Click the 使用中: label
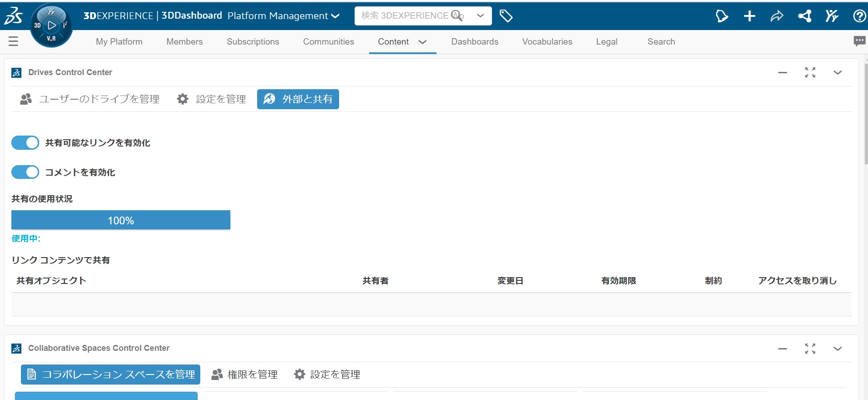 click(x=26, y=238)
